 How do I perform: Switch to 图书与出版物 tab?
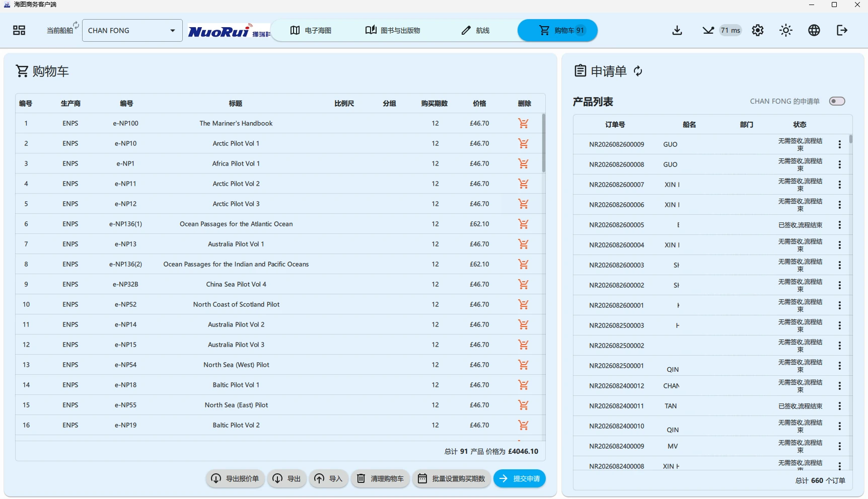393,30
